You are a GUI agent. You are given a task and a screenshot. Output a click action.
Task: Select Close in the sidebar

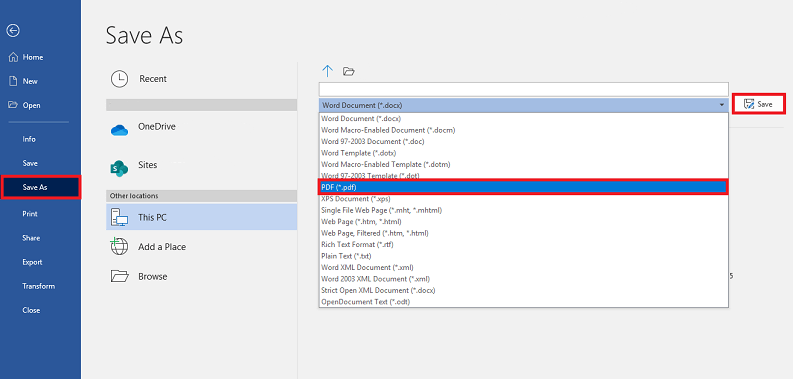(31, 310)
